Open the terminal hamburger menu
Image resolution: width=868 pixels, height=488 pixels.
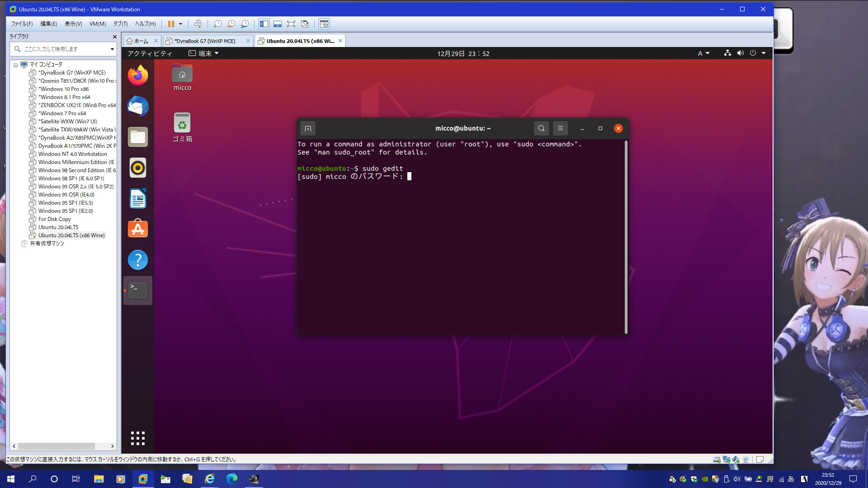[560, 129]
